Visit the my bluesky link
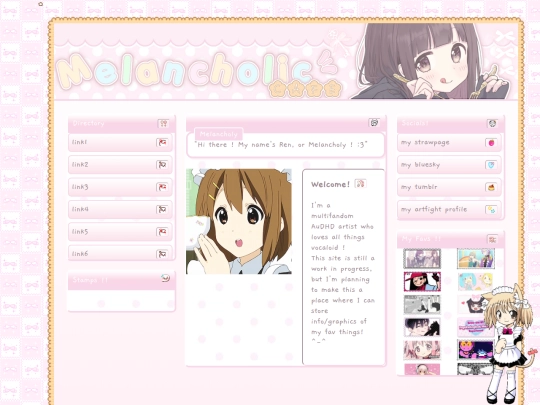The width and height of the screenshot is (540, 405). [x=449, y=165]
